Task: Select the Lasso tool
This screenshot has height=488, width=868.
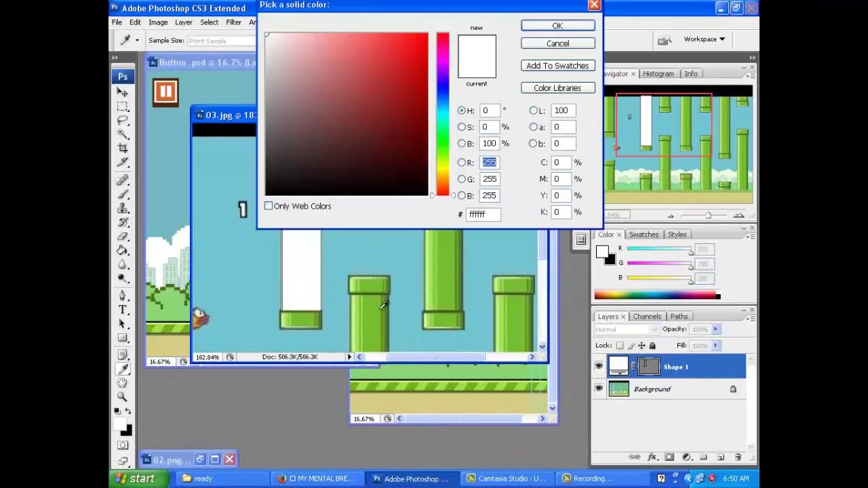Action: click(123, 120)
